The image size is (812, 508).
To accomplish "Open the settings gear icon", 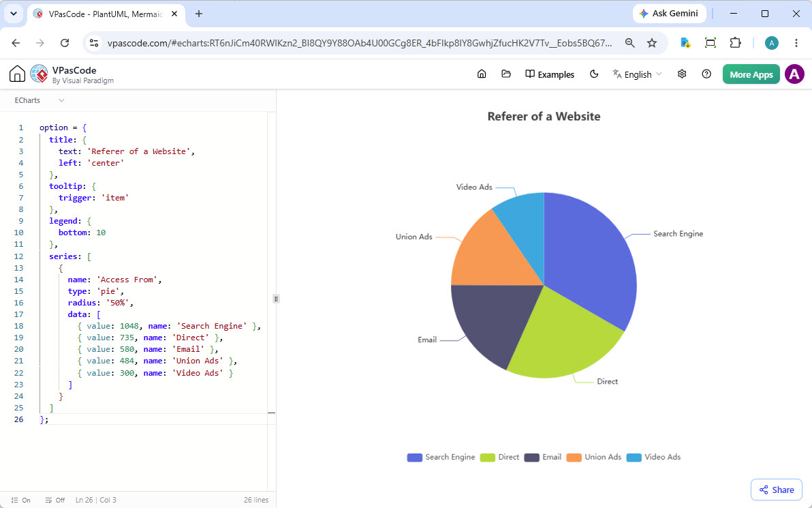I will (x=682, y=74).
